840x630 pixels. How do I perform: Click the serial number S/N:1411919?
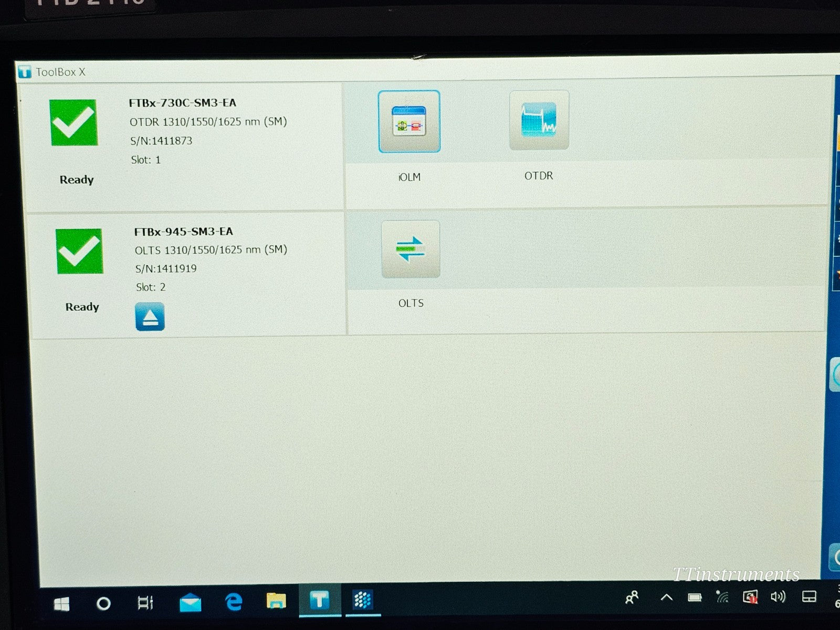(166, 268)
